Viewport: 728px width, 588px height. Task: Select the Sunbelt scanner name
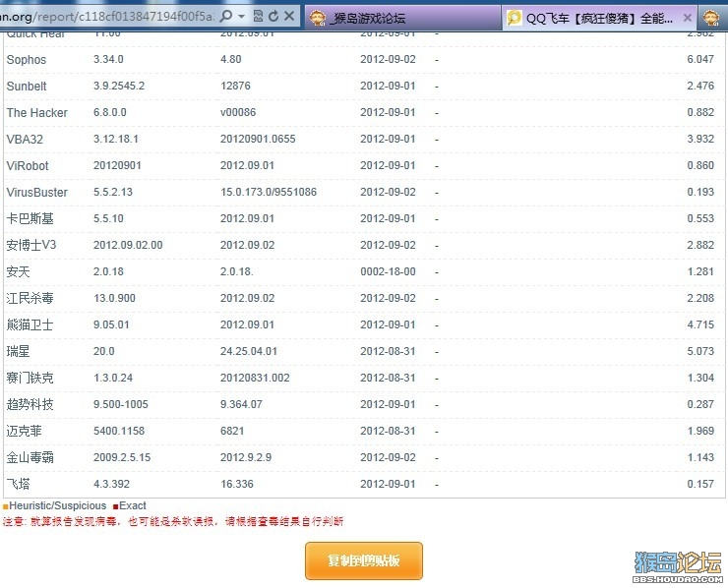click(27, 87)
